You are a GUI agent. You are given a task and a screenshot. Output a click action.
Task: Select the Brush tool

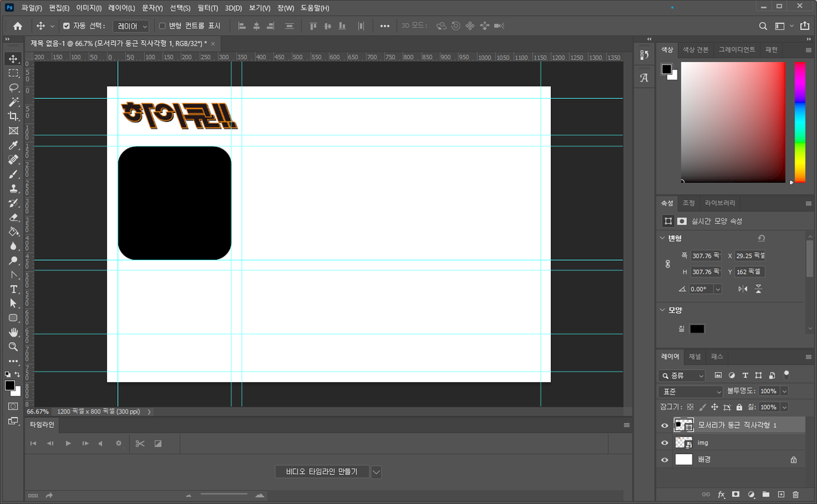click(13, 174)
